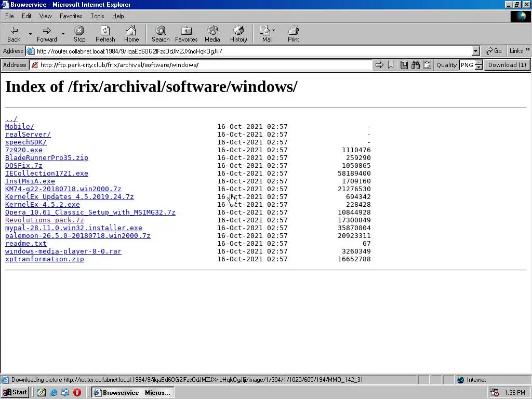
Task: Open the History toolbar pane
Action: pyautogui.click(x=238, y=34)
